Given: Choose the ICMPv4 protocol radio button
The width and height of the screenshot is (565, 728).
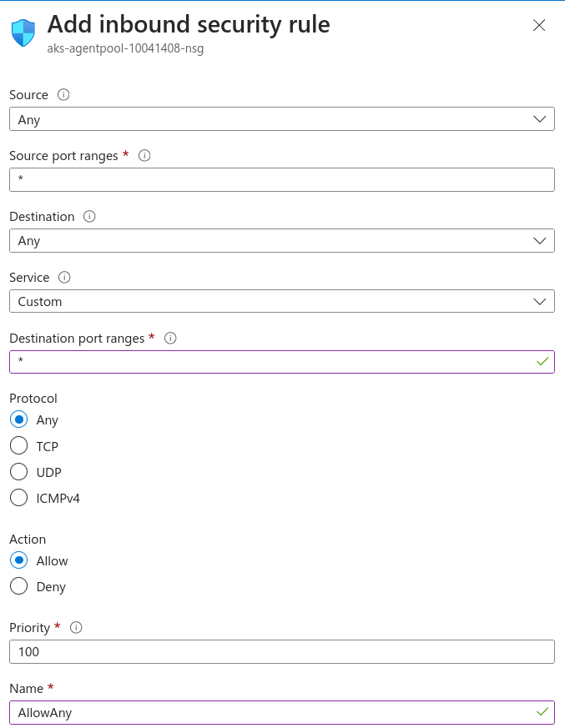Looking at the screenshot, I should [x=18, y=498].
